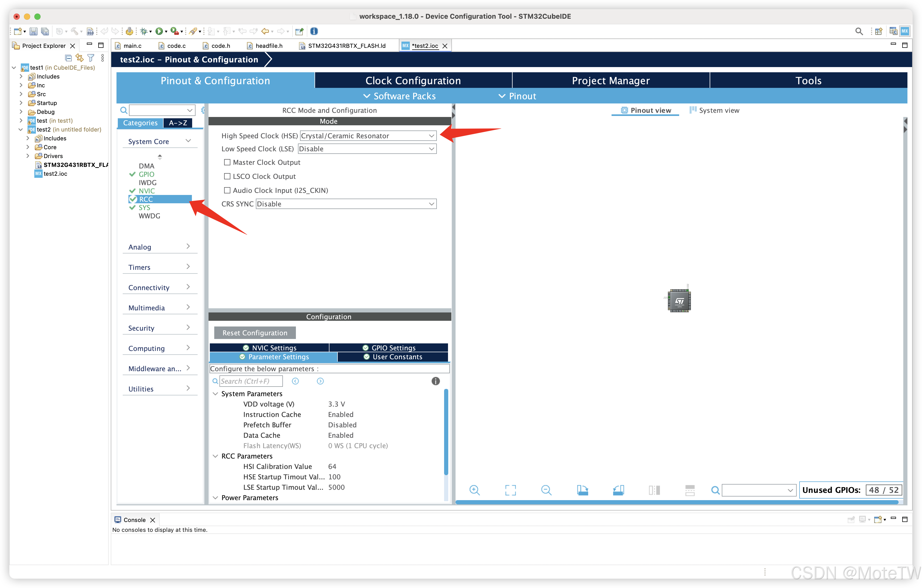Open the CRS SYNC dropdown

346,204
